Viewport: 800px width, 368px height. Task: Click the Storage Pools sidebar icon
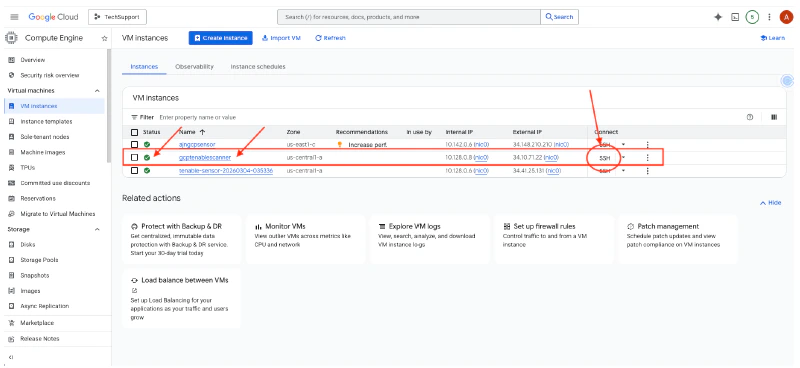click(x=11, y=260)
